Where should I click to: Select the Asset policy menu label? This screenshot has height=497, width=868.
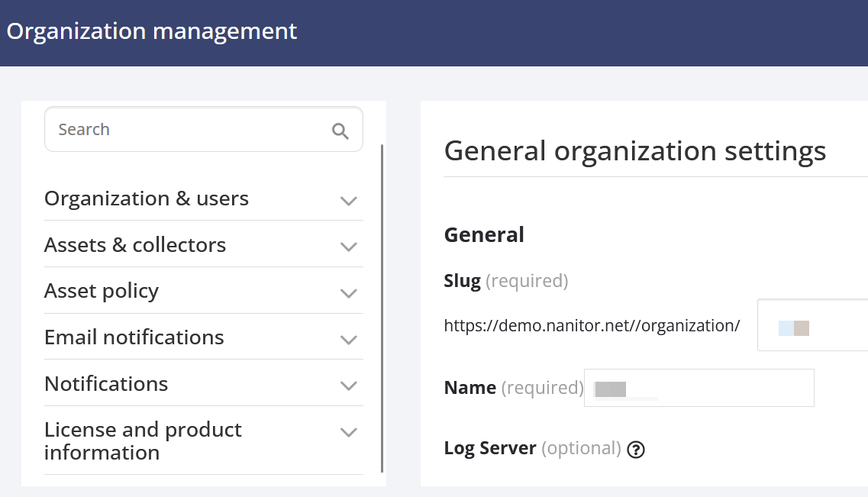[102, 291]
